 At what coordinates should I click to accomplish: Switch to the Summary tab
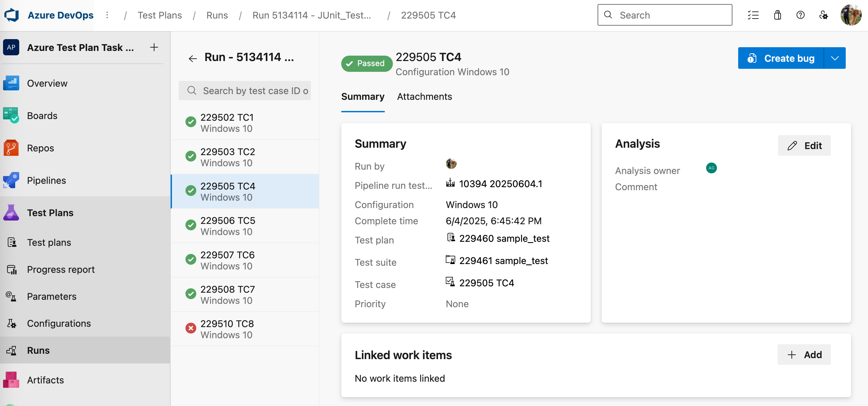363,97
